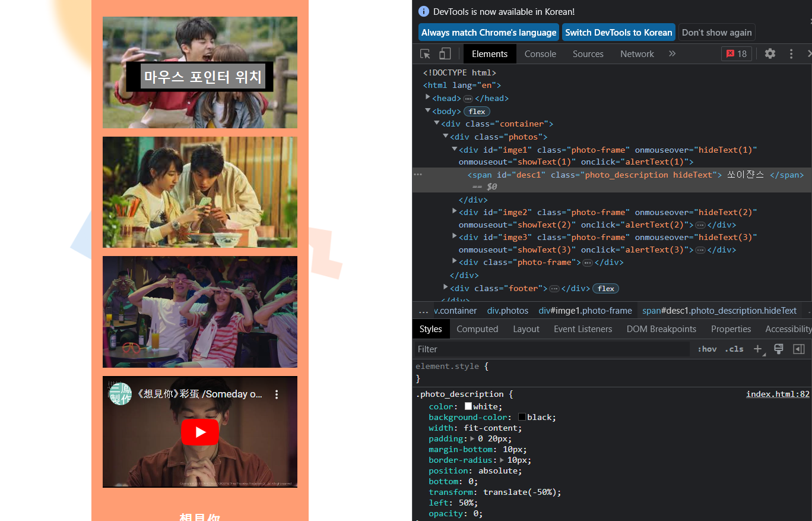Viewport: 812px width, 521px height.
Task: Toggle the device toolbar icon
Action: pos(445,54)
